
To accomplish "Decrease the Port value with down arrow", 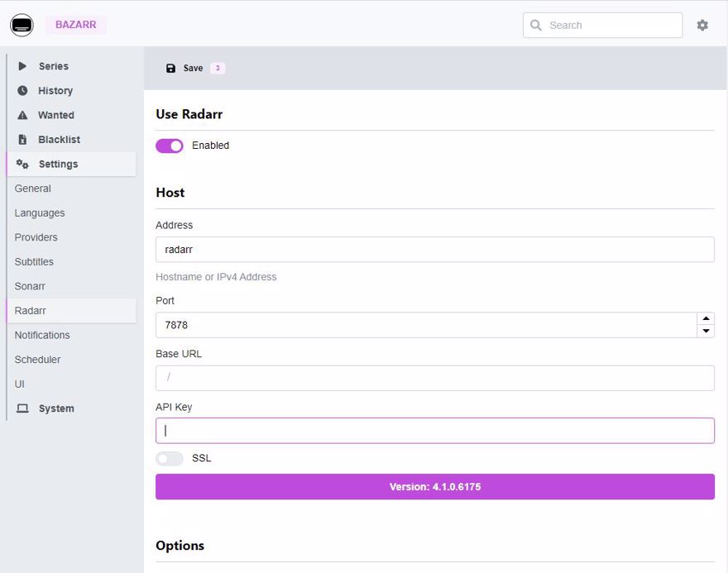I will (706, 331).
